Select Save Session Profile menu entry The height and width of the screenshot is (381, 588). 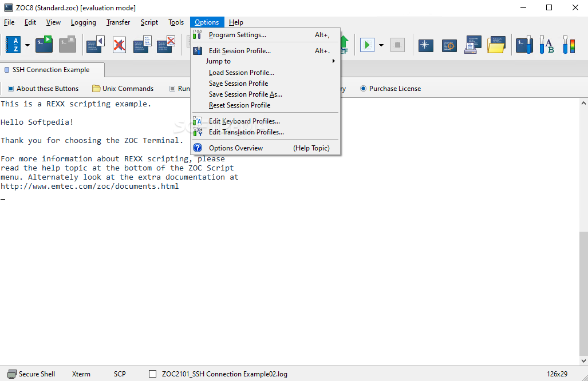pyautogui.click(x=266, y=83)
